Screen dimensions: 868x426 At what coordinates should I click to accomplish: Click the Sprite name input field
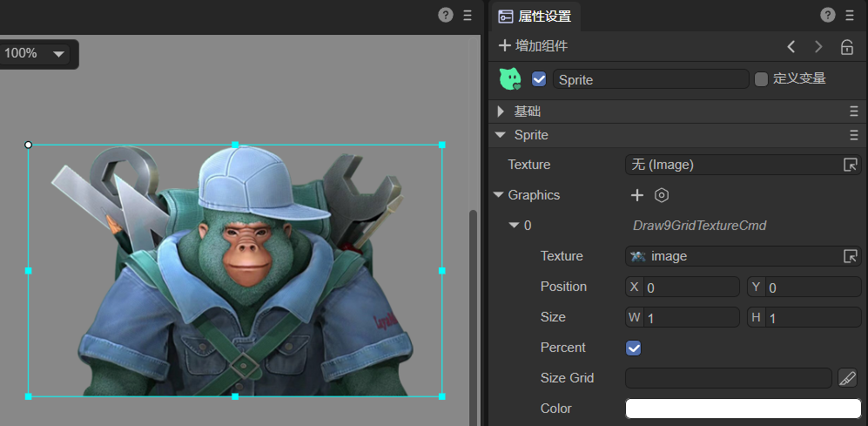(651, 79)
